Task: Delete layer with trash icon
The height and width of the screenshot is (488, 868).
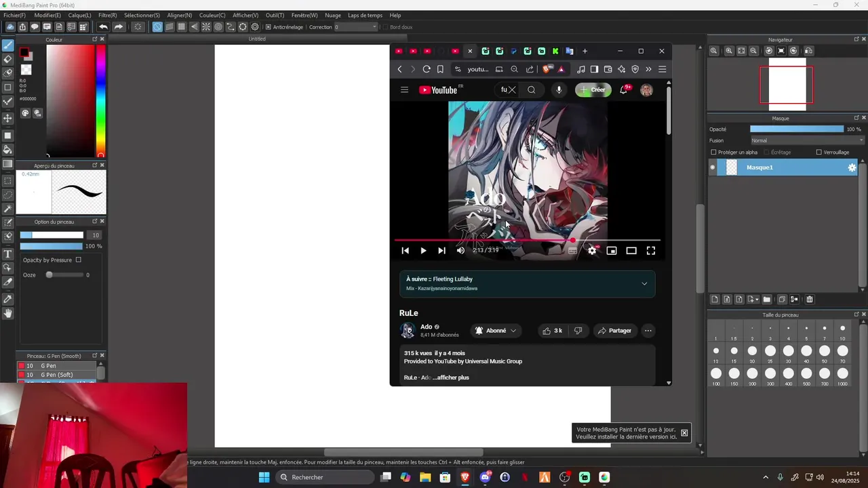Action: pyautogui.click(x=810, y=300)
